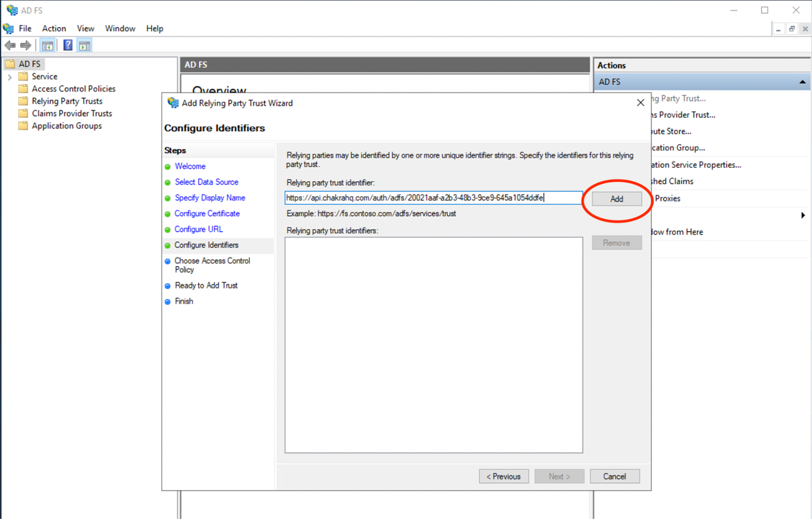The image size is (812, 519).
Task: Open the Action menu
Action: coord(54,28)
